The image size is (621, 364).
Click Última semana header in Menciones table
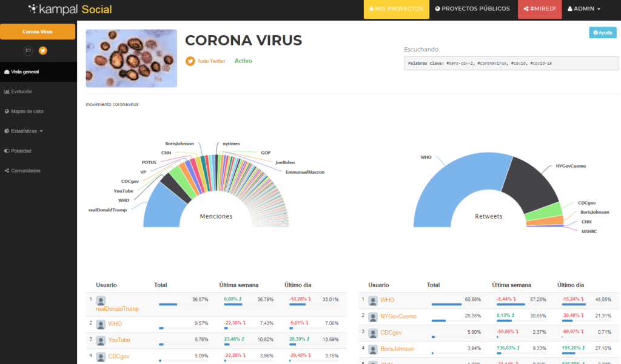click(x=239, y=285)
